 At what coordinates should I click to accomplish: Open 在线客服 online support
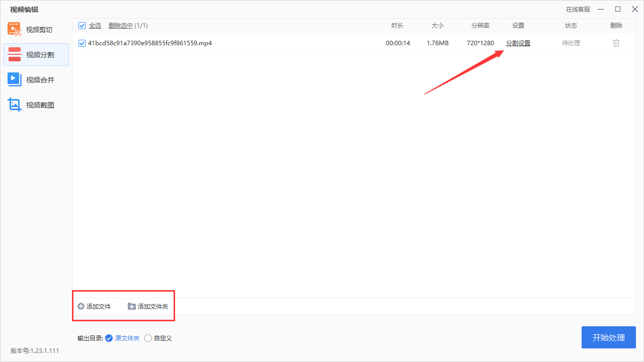click(x=578, y=9)
